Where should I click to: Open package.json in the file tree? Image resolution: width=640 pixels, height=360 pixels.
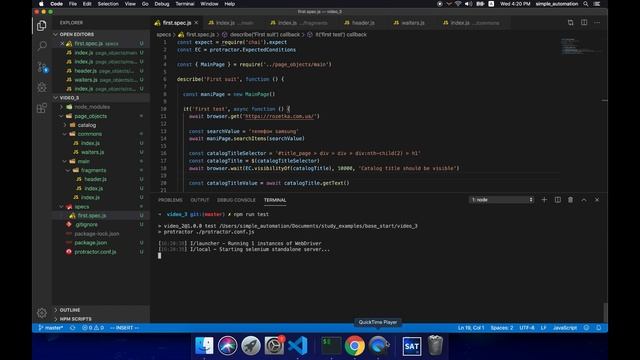(91, 243)
